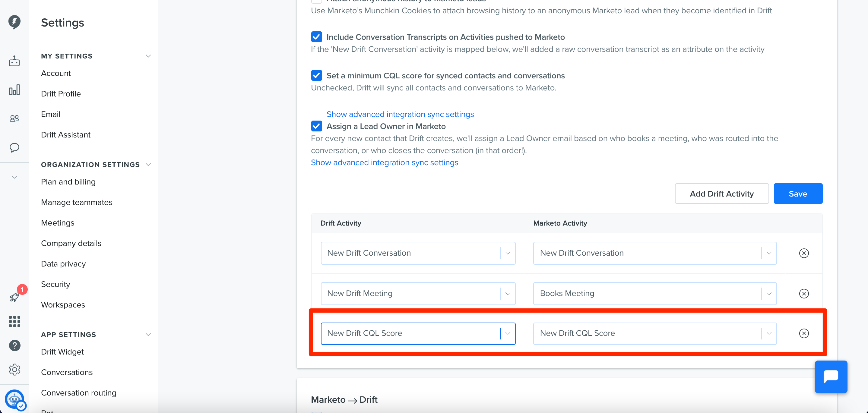Viewport: 868px width, 413px height.
Task: Click the rocket icon with notification badge
Action: click(x=15, y=297)
